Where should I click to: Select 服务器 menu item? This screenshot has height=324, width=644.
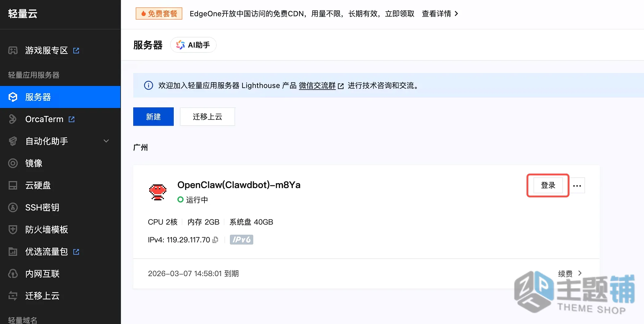click(60, 97)
